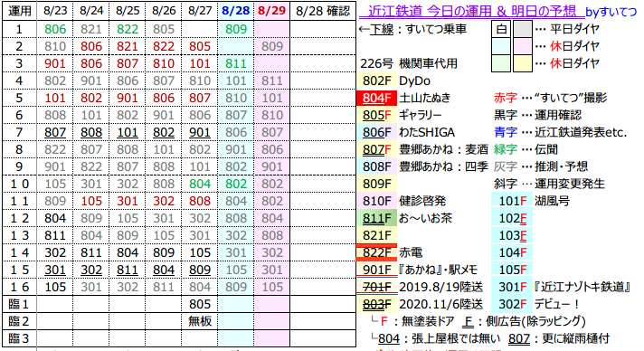The image size is (644, 351).
Task: Click the red 804F legend cell
Action: pos(376,98)
